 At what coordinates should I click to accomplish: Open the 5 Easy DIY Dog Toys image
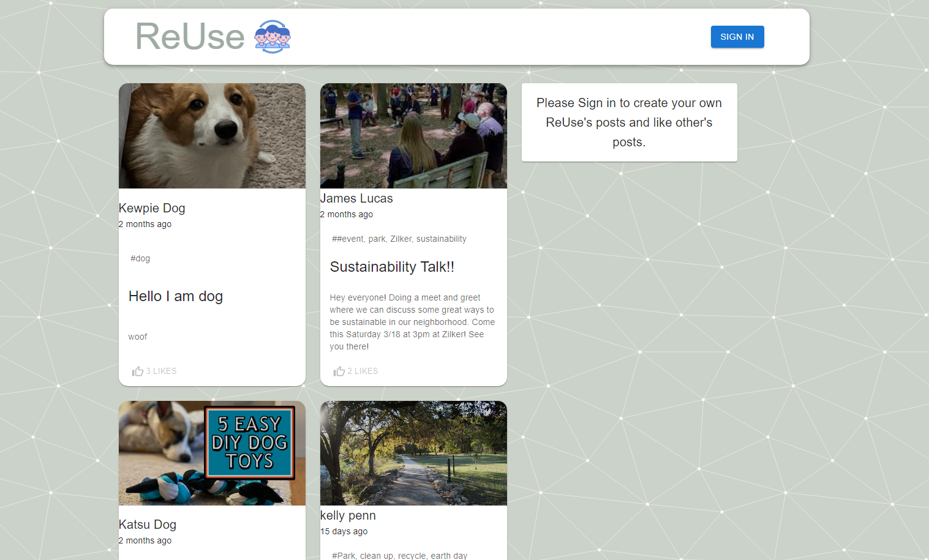pyautogui.click(x=212, y=453)
